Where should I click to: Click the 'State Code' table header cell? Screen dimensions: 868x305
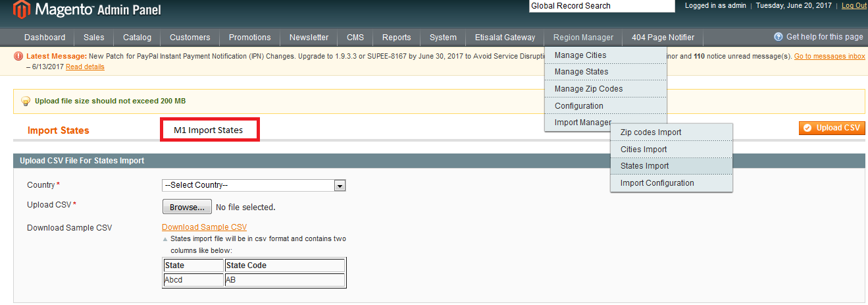[285, 265]
